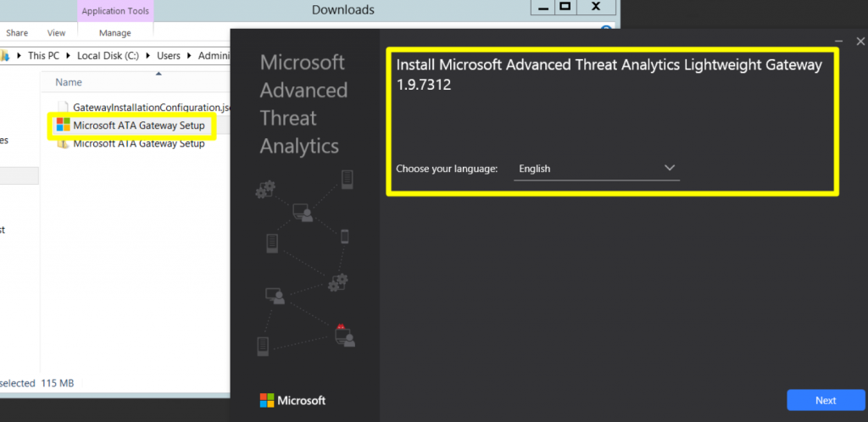The width and height of the screenshot is (868, 422).
Task: Sort the Downloads list by Name column
Action: tap(69, 82)
